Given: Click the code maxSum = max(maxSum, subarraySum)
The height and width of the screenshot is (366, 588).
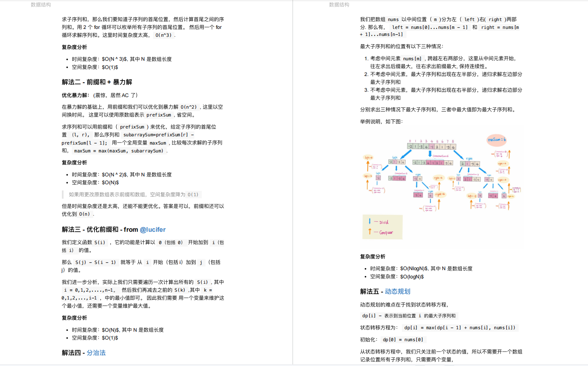Looking at the screenshot, I should click(x=119, y=151).
